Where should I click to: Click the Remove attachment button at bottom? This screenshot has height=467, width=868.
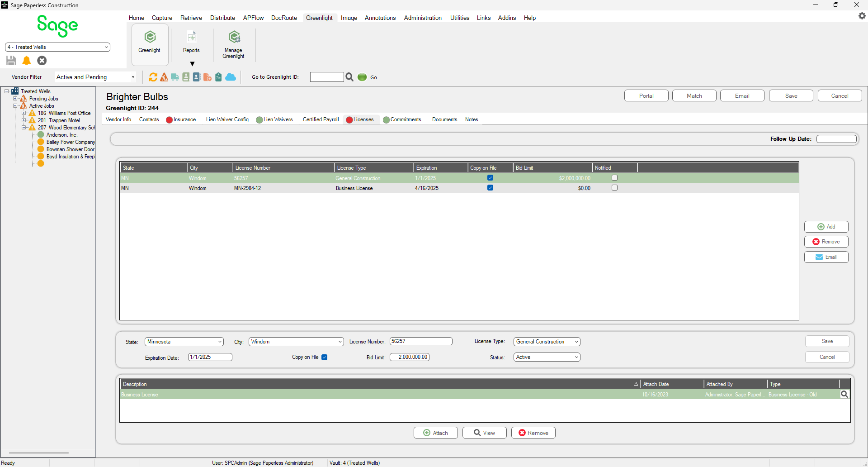(x=533, y=433)
